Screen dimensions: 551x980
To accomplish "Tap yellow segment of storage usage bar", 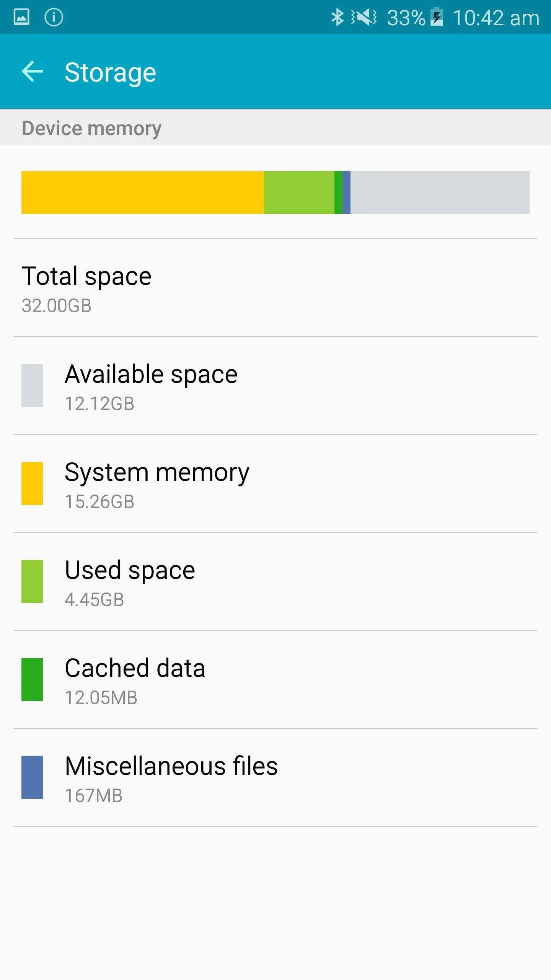I will 142,193.
